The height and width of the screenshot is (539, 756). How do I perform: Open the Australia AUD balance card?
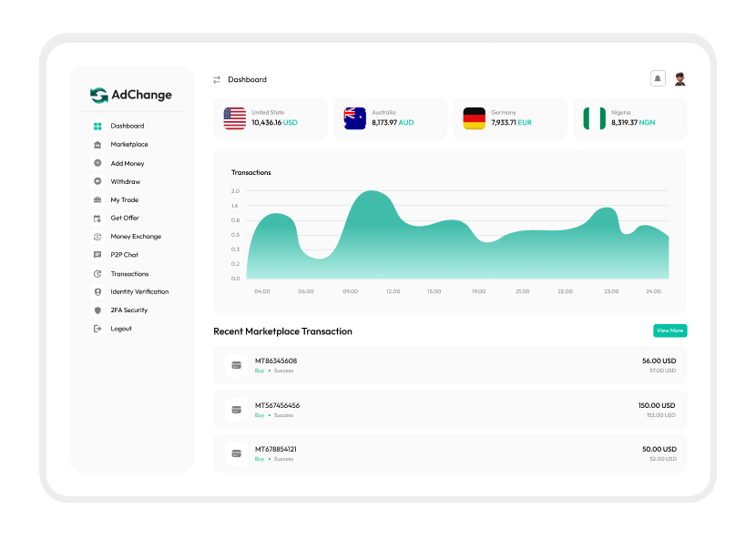(x=391, y=118)
